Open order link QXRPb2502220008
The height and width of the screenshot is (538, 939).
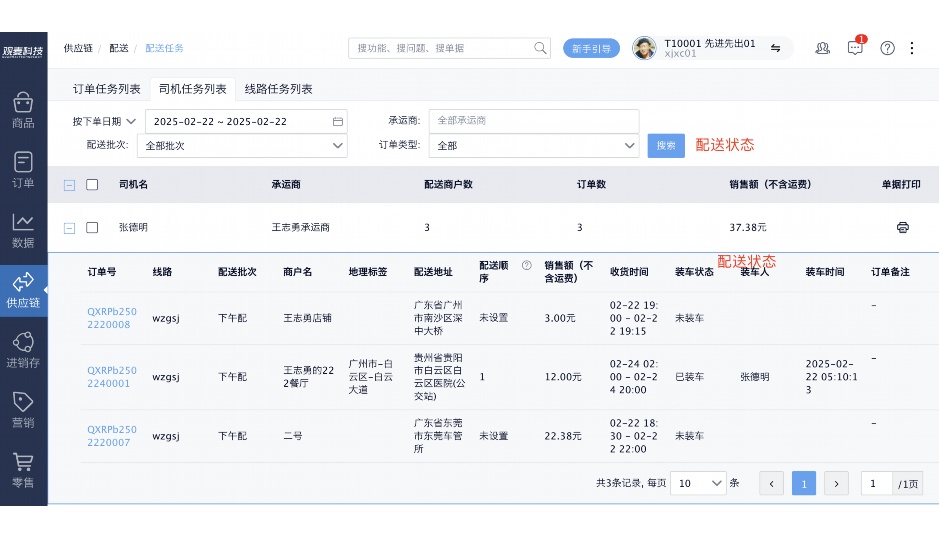(x=111, y=318)
